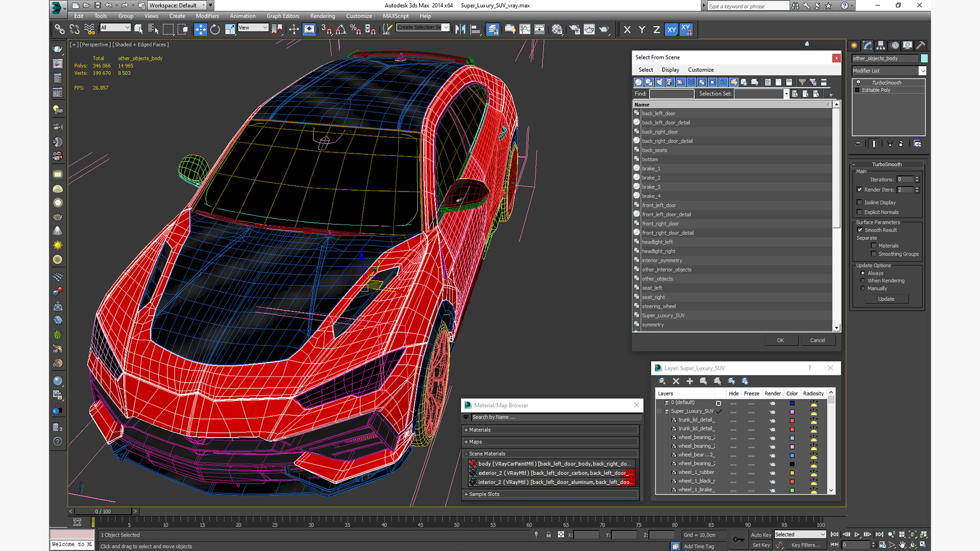Screen dimensions: 980x551
Task: Open the Material Editor icon
Action: pos(557,29)
